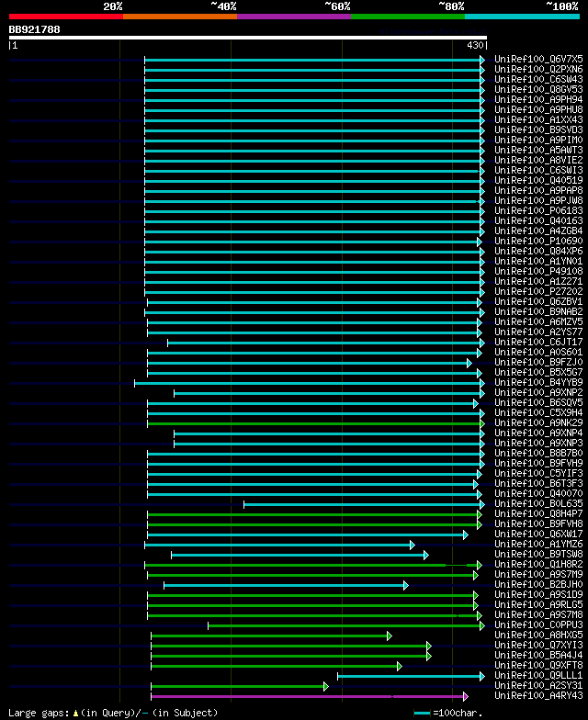Open the UniRef100_Q2PXN6 hit link
The width and height of the screenshot is (588, 720).
[x=538, y=70]
